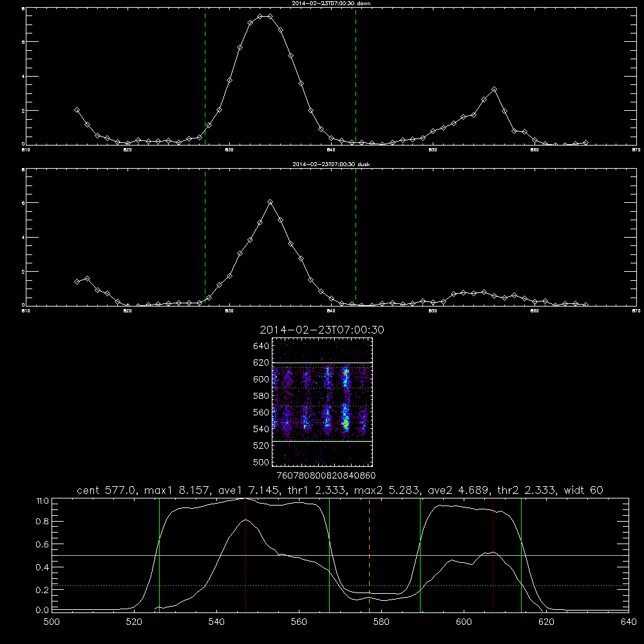Click the first diamond data point of dawn curve
644x644 pixels.
pyautogui.click(x=77, y=110)
